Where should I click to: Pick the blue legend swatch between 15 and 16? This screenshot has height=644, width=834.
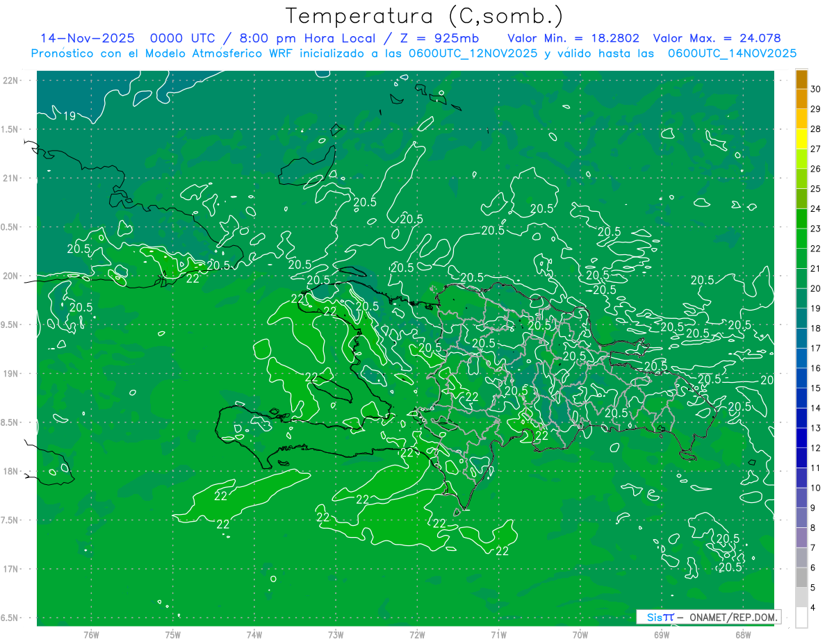tap(801, 378)
